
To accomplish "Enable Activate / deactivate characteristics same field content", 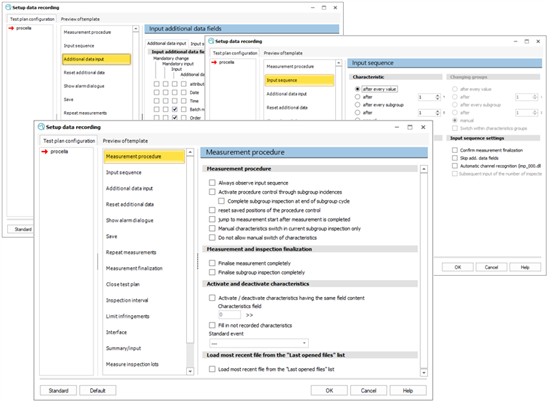I will point(212,298).
